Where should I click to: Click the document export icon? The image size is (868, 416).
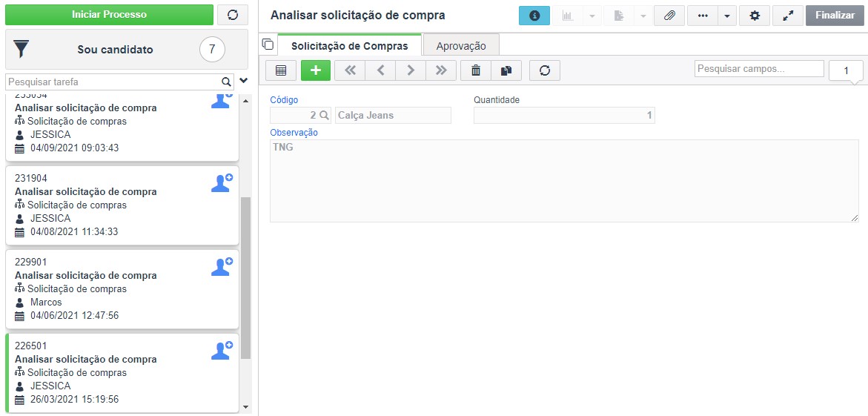(x=618, y=16)
